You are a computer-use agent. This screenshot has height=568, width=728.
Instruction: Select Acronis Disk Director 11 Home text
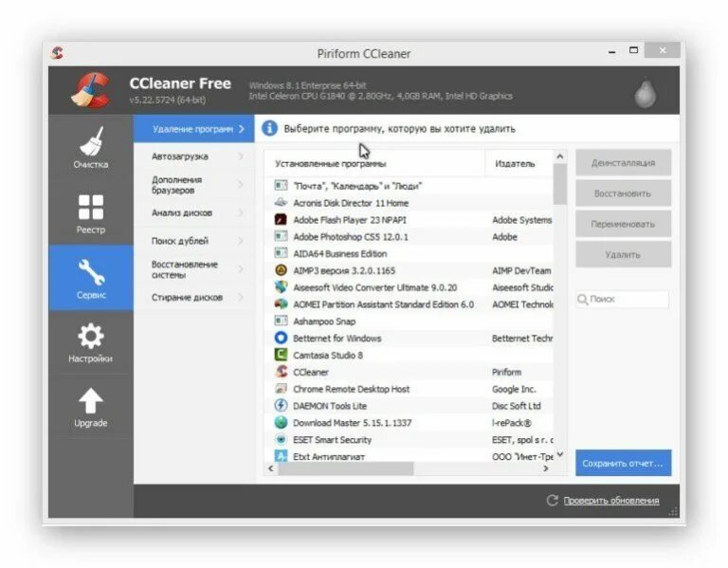click(x=351, y=203)
